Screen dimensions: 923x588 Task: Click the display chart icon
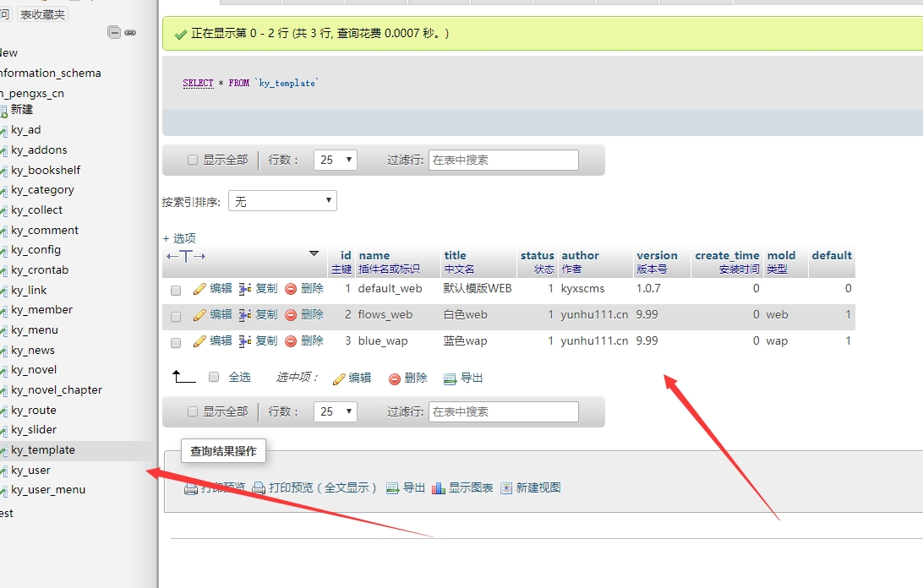pos(438,488)
